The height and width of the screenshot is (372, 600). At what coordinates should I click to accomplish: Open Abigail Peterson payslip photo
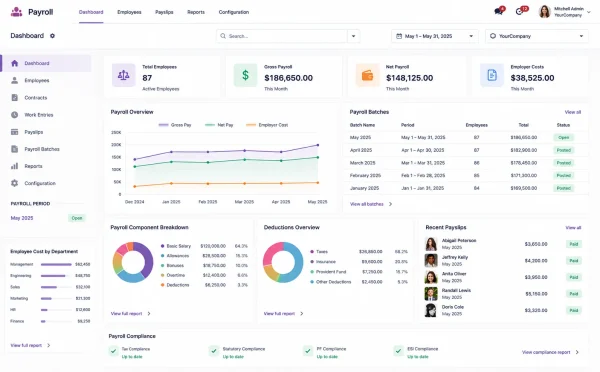tap(431, 244)
